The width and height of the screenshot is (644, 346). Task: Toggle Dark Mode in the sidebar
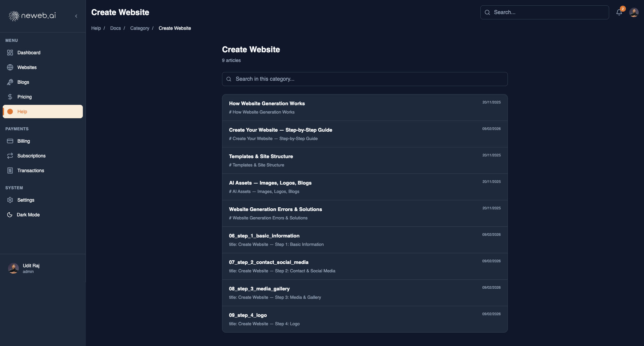point(28,215)
